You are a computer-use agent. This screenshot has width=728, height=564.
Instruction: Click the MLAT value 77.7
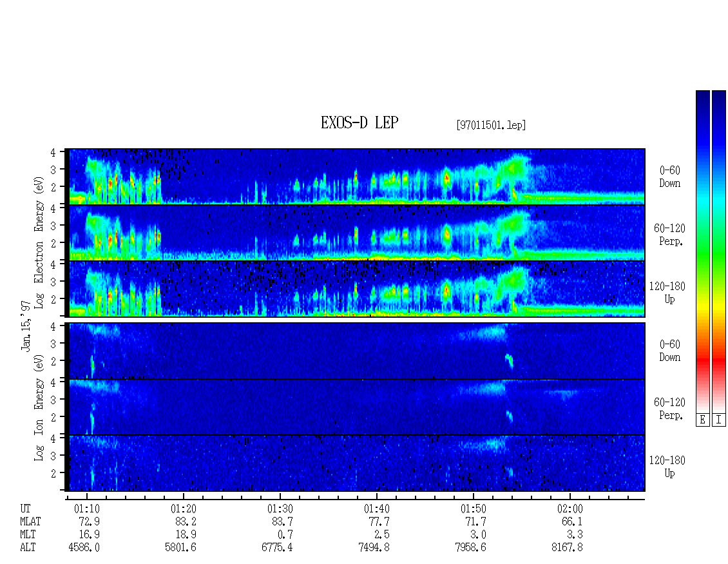(379, 521)
